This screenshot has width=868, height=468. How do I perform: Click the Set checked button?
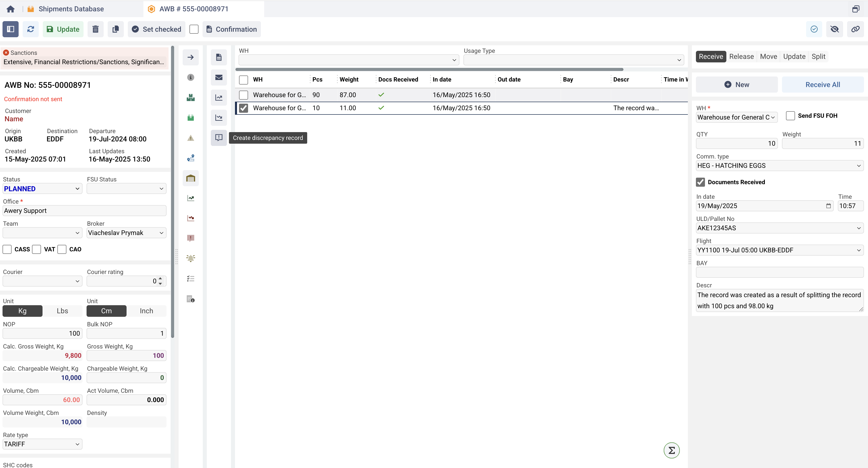(156, 29)
